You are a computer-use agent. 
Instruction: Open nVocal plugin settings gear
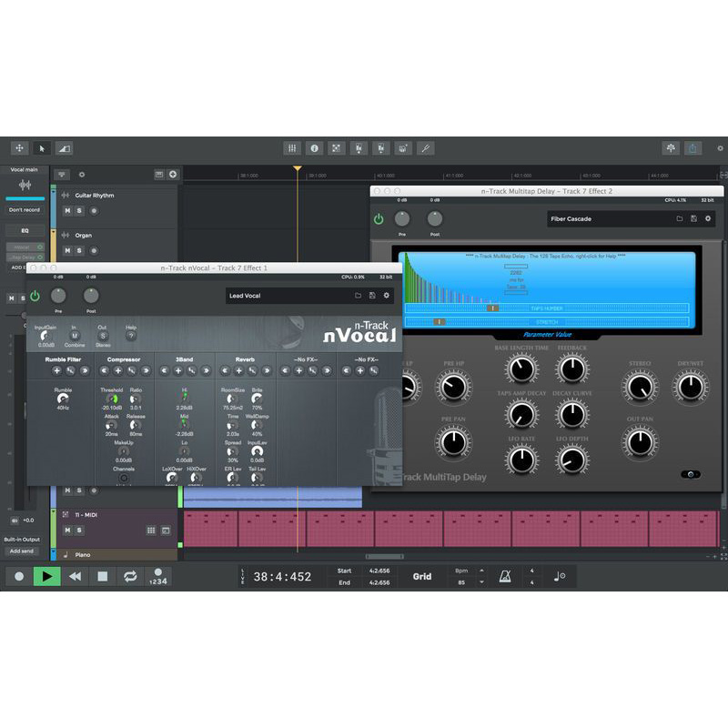[x=386, y=295]
